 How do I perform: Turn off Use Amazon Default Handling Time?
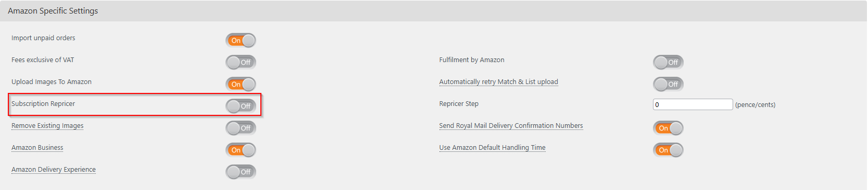[x=668, y=150]
